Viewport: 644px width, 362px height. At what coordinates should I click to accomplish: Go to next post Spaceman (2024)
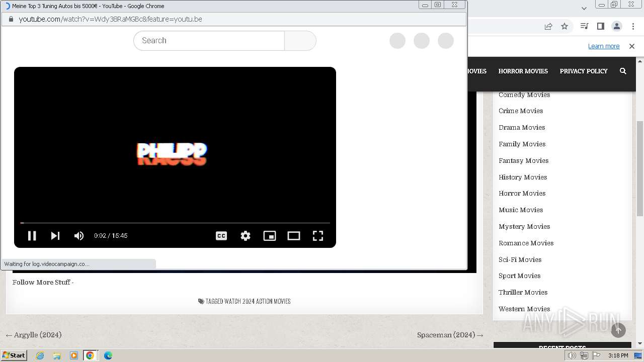pyautogui.click(x=450, y=335)
